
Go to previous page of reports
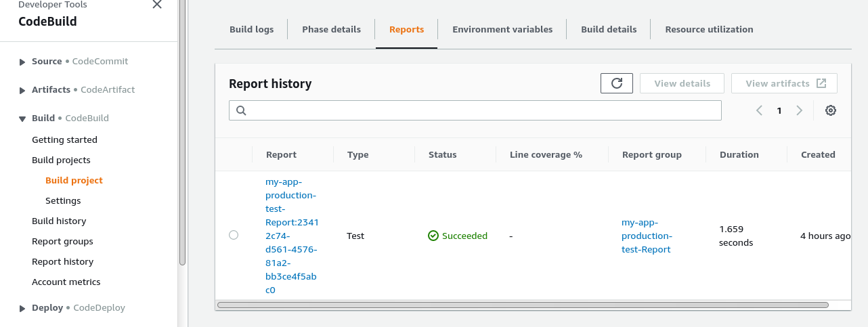(760, 110)
